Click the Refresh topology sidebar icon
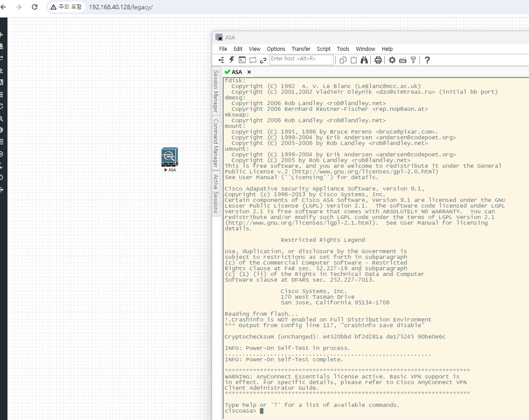Viewport: 529px width, 420px height. (x=1, y=106)
